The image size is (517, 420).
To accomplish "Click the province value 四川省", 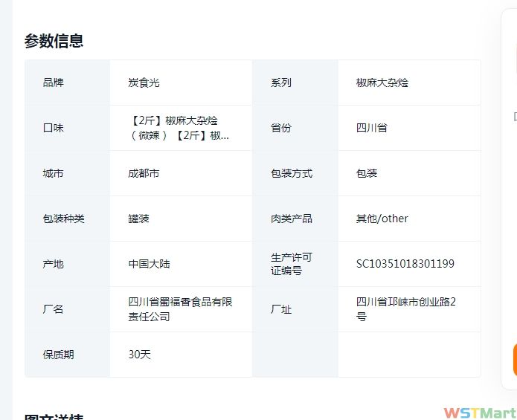I will (371, 128).
